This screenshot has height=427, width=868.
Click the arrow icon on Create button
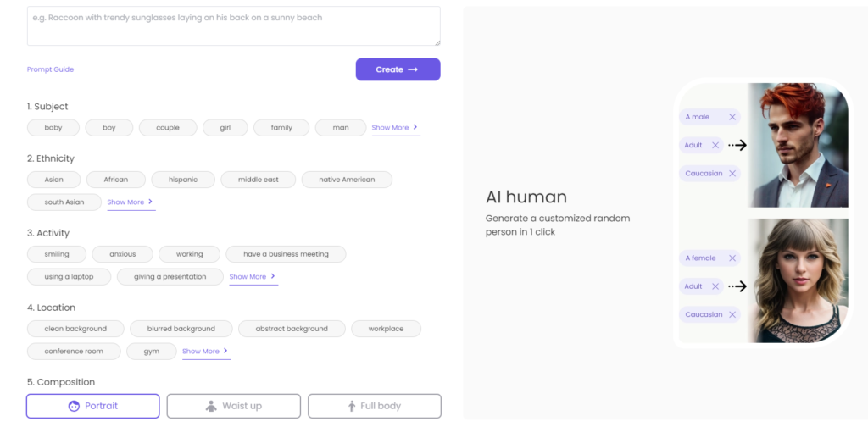pyautogui.click(x=413, y=69)
